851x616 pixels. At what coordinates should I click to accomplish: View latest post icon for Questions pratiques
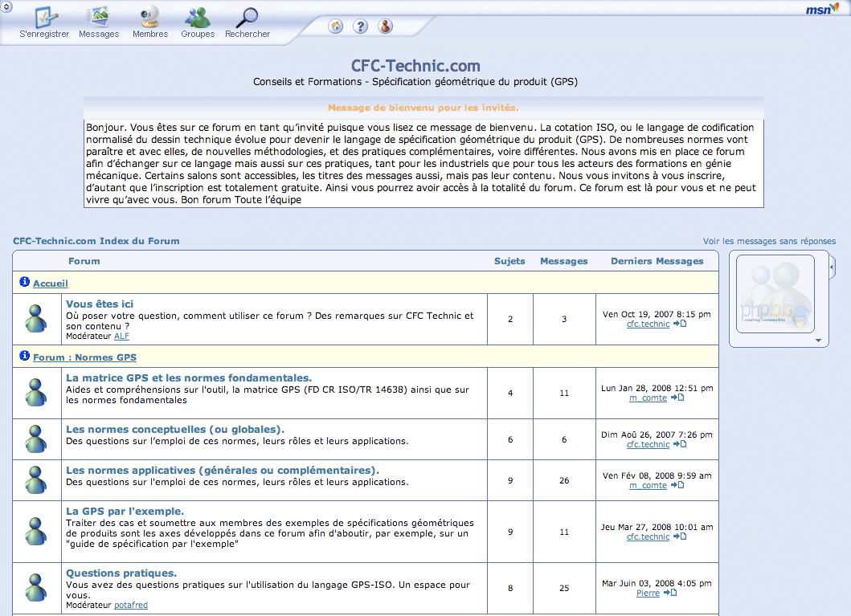669,594
